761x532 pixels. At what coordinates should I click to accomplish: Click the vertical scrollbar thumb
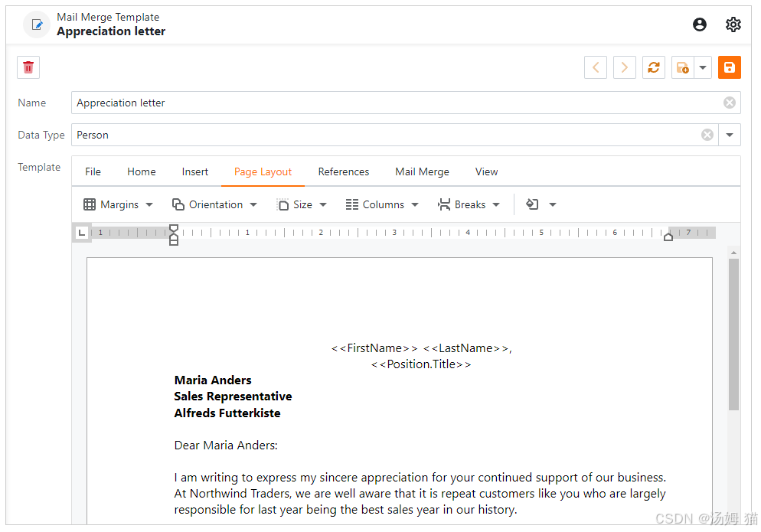[x=733, y=335]
